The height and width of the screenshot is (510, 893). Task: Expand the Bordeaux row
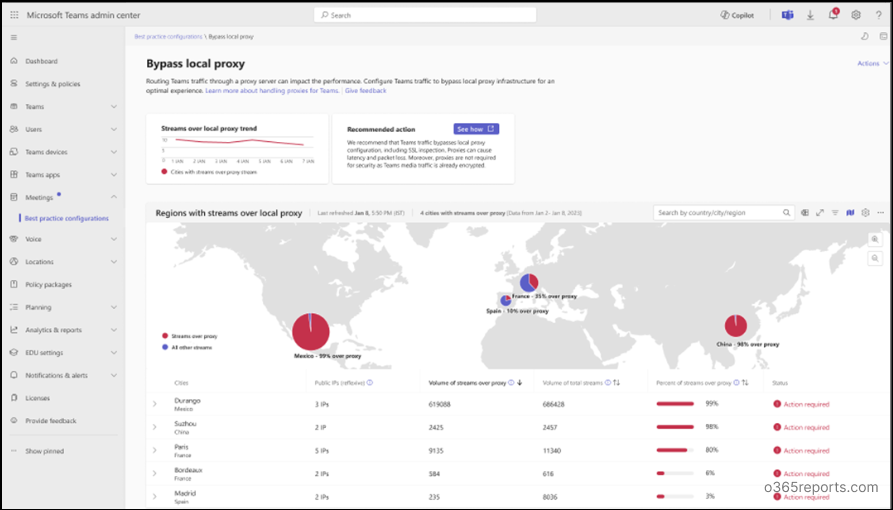[x=154, y=474]
